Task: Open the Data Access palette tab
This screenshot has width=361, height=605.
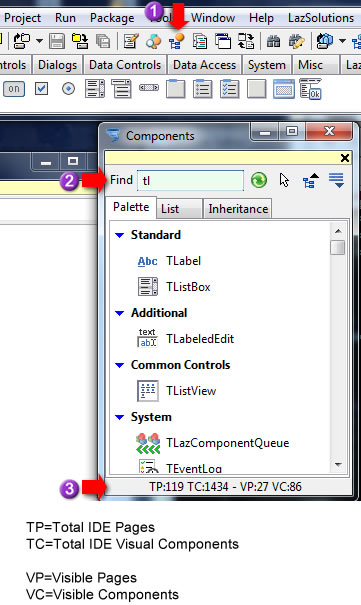Action: tap(204, 65)
